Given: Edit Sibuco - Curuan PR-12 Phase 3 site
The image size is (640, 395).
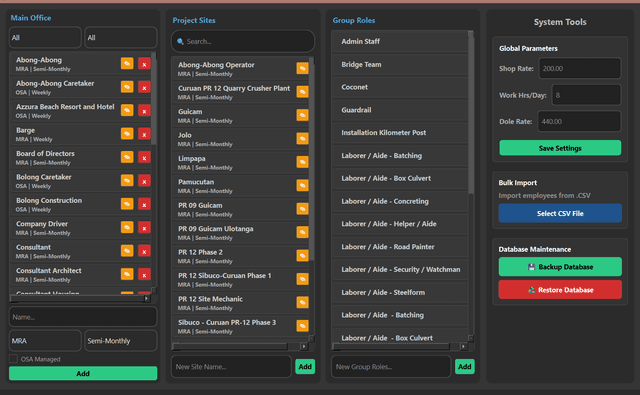Looking at the screenshot, I should coord(302,326).
